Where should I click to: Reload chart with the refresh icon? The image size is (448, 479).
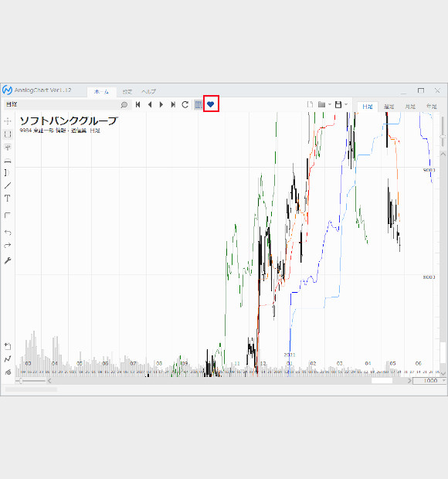coord(185,104)
